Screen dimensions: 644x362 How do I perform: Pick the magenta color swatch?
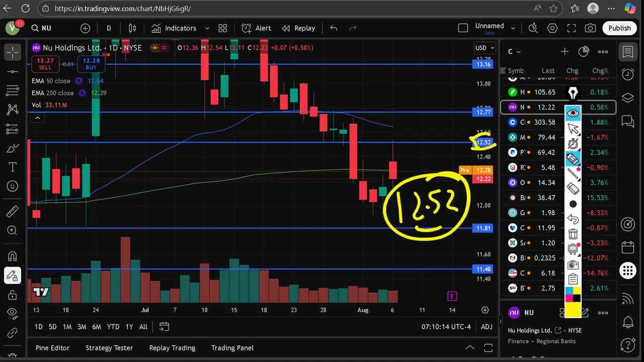(569, 298)
